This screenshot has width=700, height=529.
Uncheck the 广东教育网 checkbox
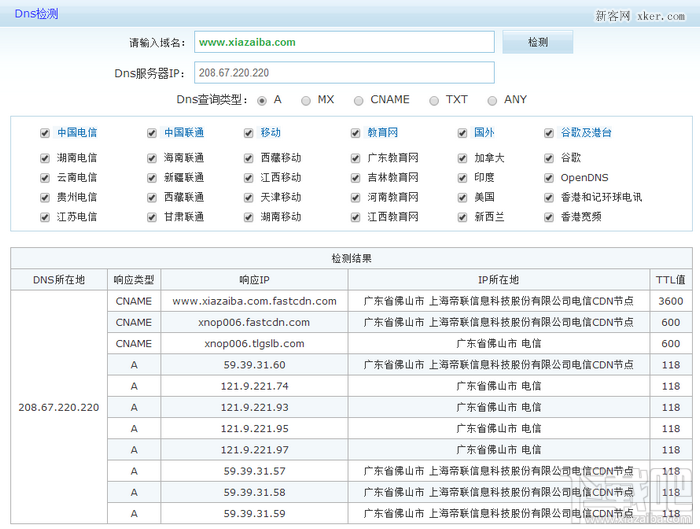tap(355, 158)
